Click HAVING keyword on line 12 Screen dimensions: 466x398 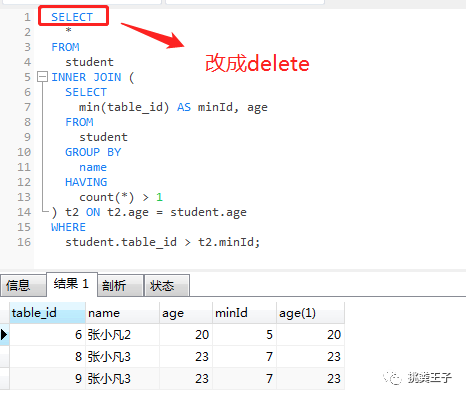pyautogui.click(x=86, y=182)
